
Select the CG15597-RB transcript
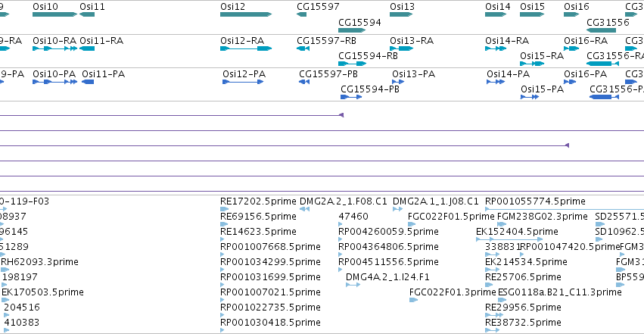(x=303, y=48)
